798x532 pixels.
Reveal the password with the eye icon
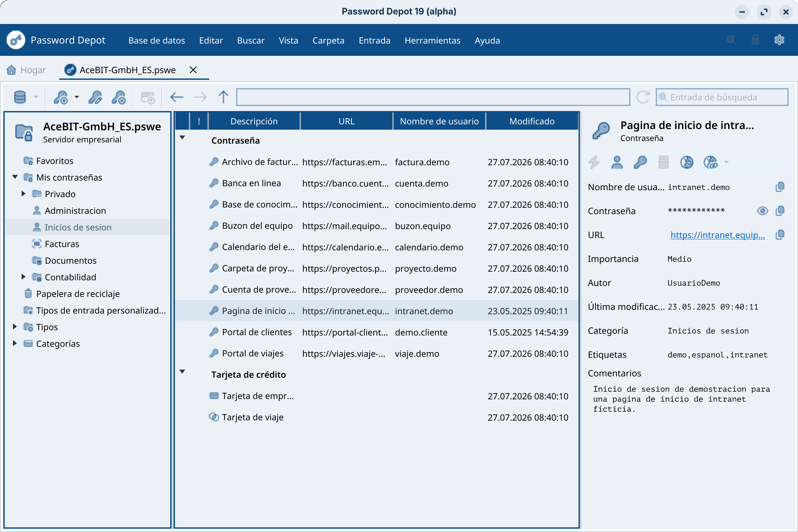762,211
